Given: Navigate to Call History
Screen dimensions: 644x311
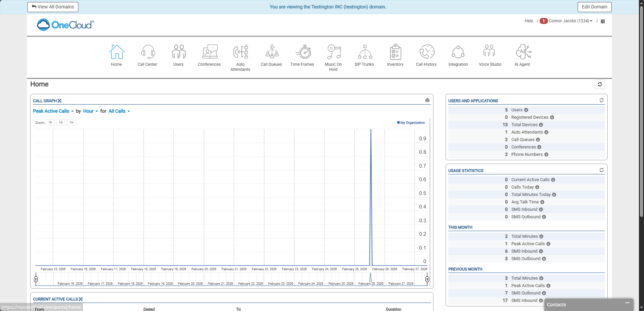Looking at the screenshot, I should (426, 52).
